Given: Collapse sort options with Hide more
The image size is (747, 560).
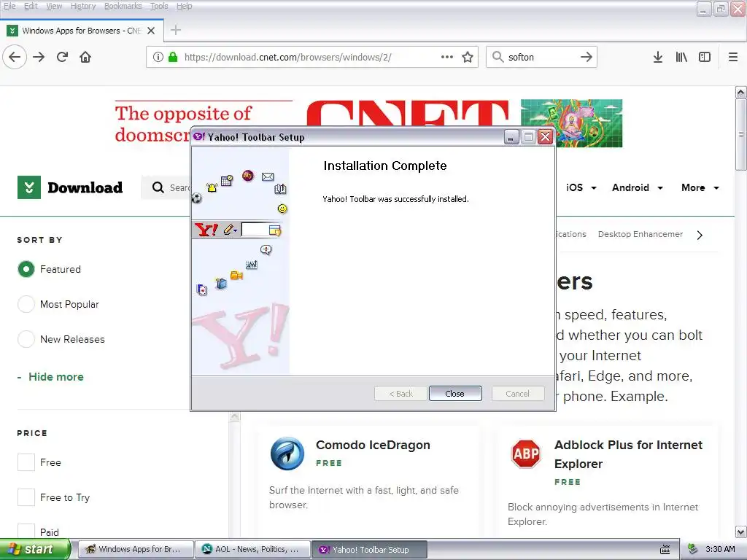Looking at the screenshot, I should pyautogui.click(x=50, y=377).
